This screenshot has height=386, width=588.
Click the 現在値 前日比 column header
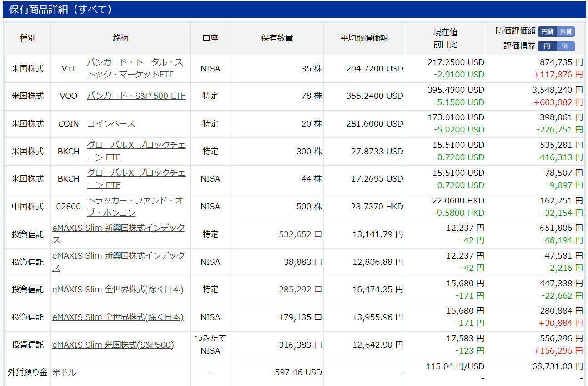point(445,38)
